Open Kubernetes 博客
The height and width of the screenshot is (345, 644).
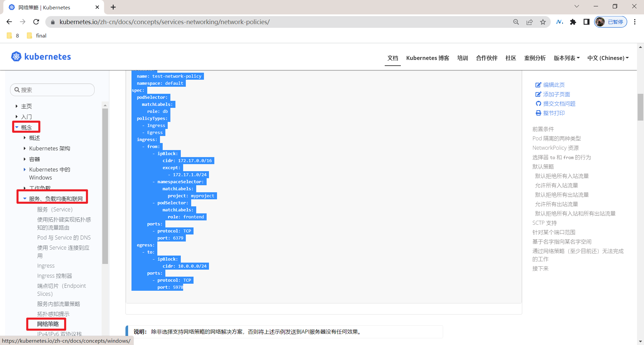(428, 58)
